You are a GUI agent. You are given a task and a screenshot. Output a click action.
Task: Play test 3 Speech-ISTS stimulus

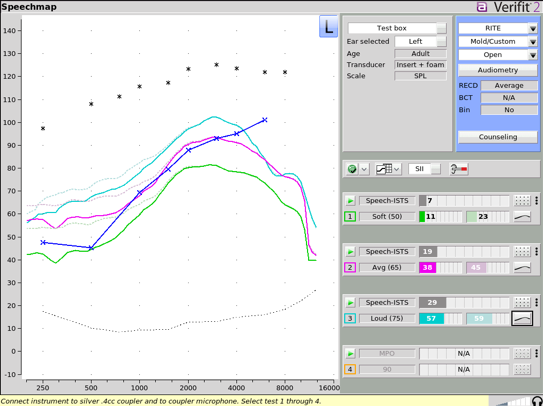[350, 302]
